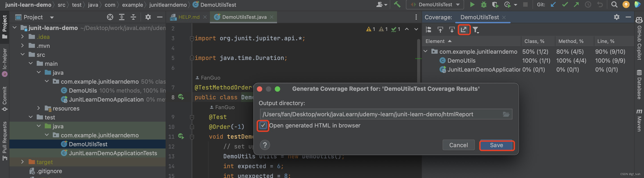Click the run gutter icon on line 8

pos(181,97)
